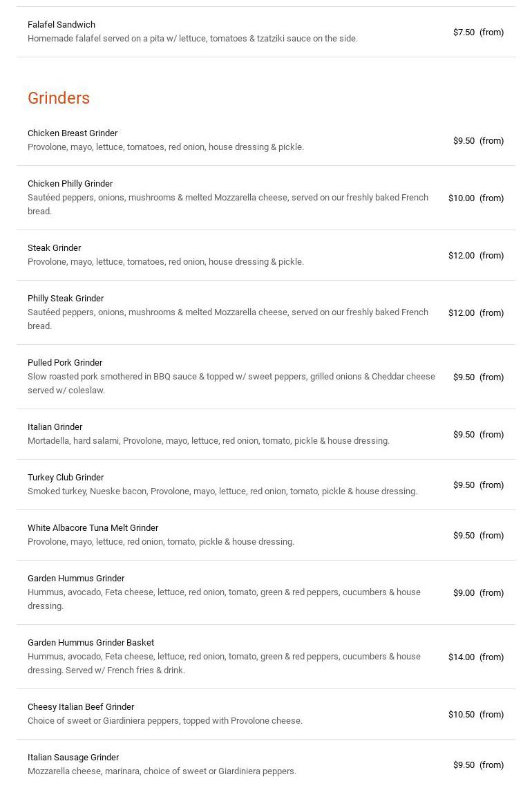Screen dimensions: 532x788
Task: Click the $10.50 Italian Beef price
Action: click(x=462, y=715)
